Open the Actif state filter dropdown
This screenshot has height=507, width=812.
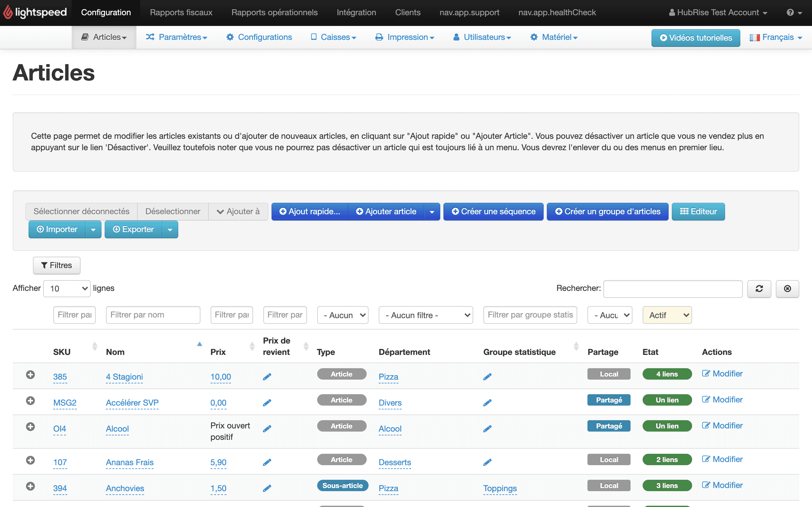pyautogui.click(x=667, y=315)
